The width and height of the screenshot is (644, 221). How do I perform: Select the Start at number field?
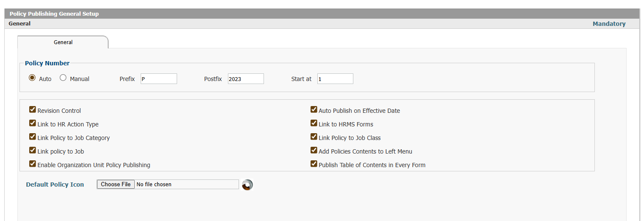335,78
